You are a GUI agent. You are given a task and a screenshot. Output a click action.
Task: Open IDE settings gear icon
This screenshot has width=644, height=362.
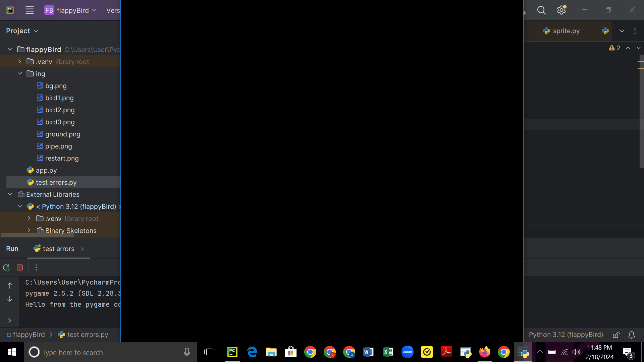click(561, 10)
